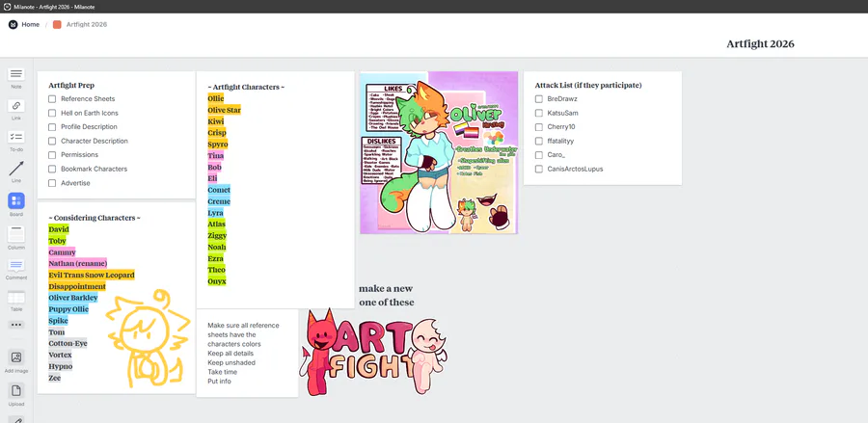Tick the CanisArctosLupus checkbox
Screen dimensions: 868x423
538,169
